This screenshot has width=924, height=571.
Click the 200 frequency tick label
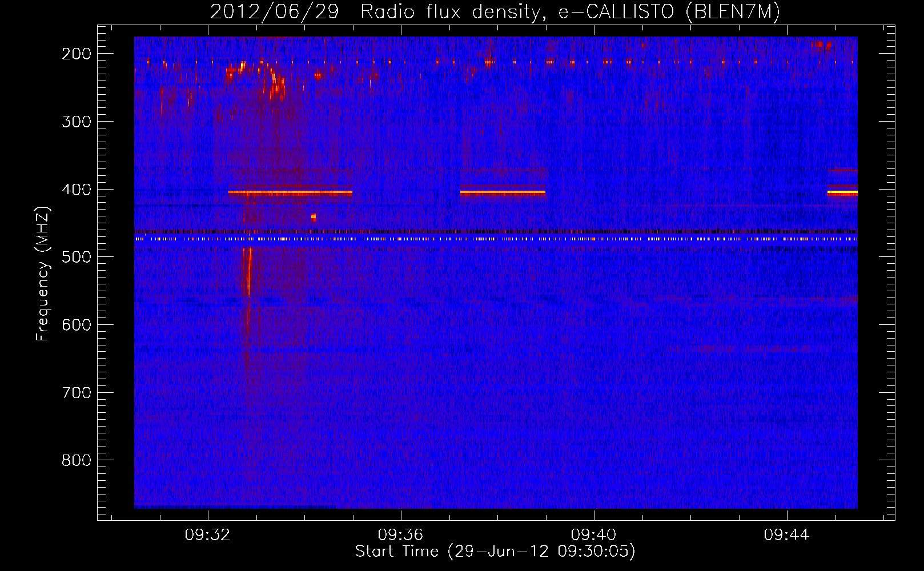coord(77,54)
